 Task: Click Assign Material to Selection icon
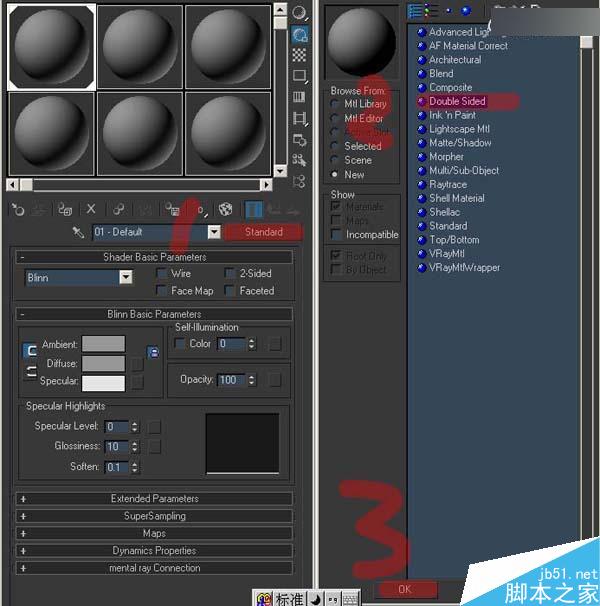pos(65,210)
